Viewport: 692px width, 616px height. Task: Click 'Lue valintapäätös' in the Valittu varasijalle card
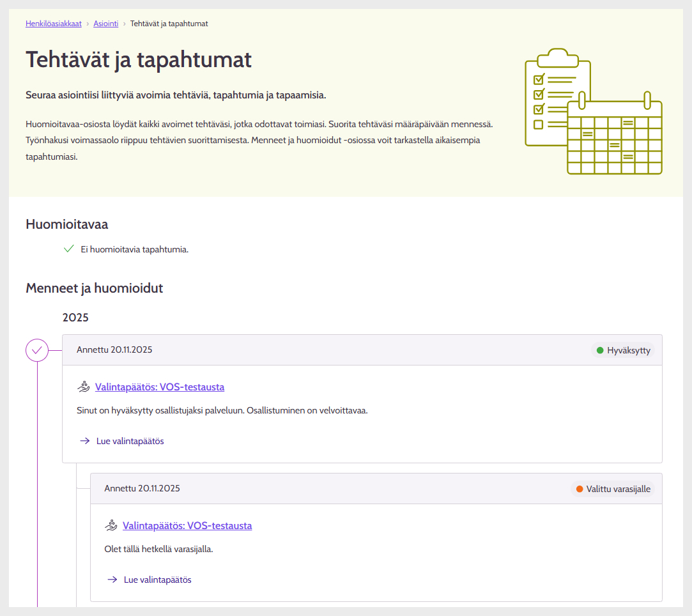pos(157,580)
